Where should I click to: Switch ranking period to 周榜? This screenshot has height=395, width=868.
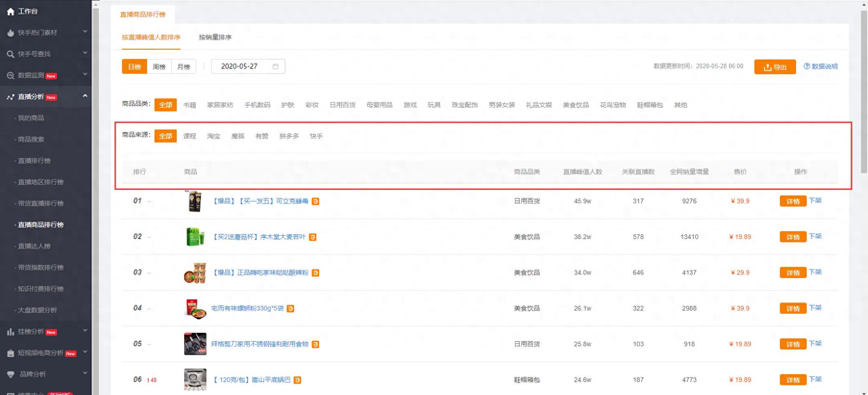159,67
